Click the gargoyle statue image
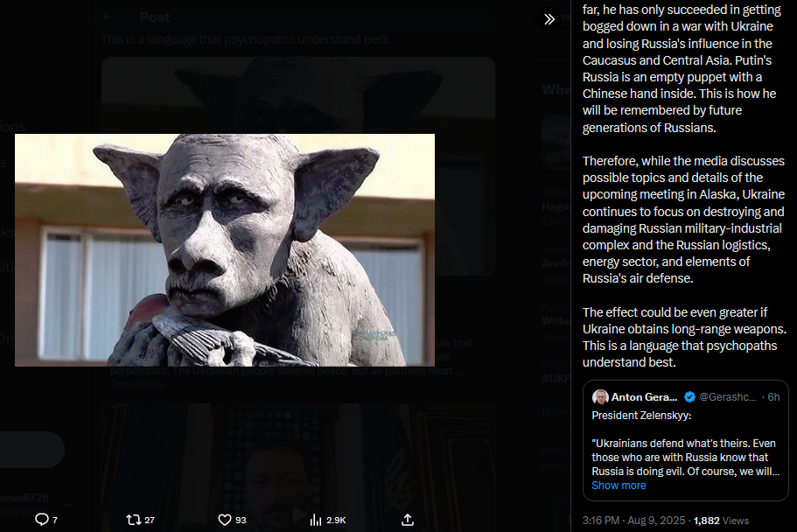797x532 pixels. coord(225,249)
